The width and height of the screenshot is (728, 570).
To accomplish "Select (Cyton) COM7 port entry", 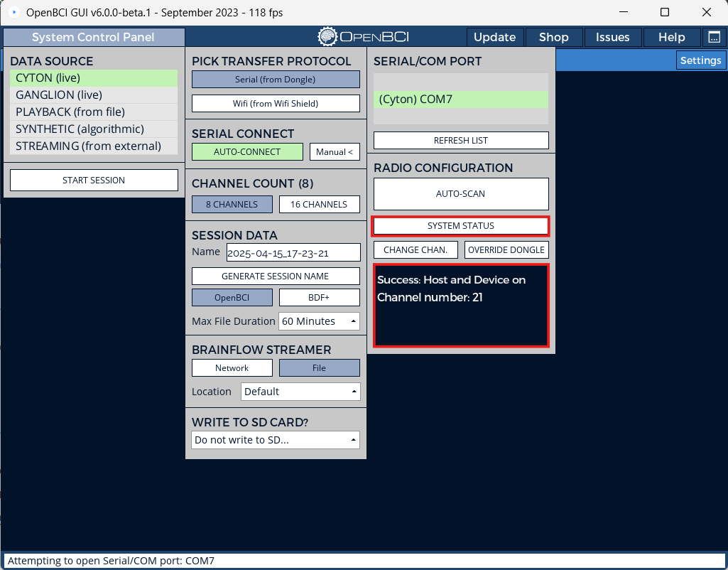I will (461, 100).
